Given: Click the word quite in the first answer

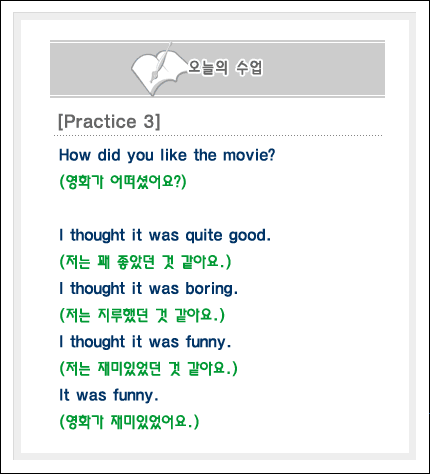Looking at the screenshot, I should click(204, 235).
